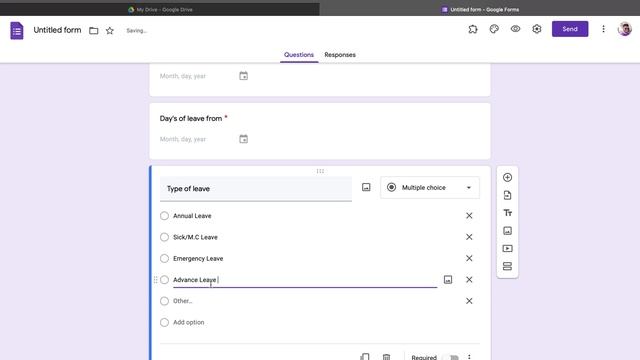Open form settings gear

[537, 29]
